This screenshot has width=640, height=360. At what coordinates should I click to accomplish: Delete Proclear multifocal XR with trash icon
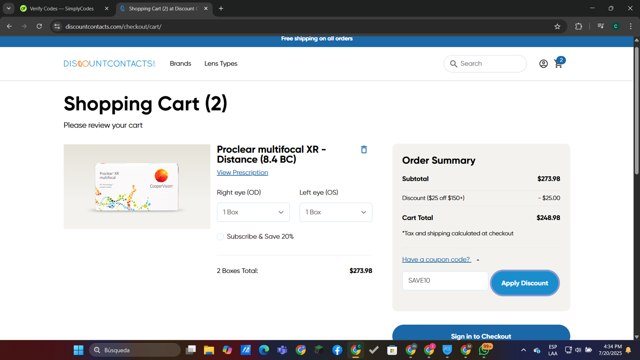[x=364, y=150]
